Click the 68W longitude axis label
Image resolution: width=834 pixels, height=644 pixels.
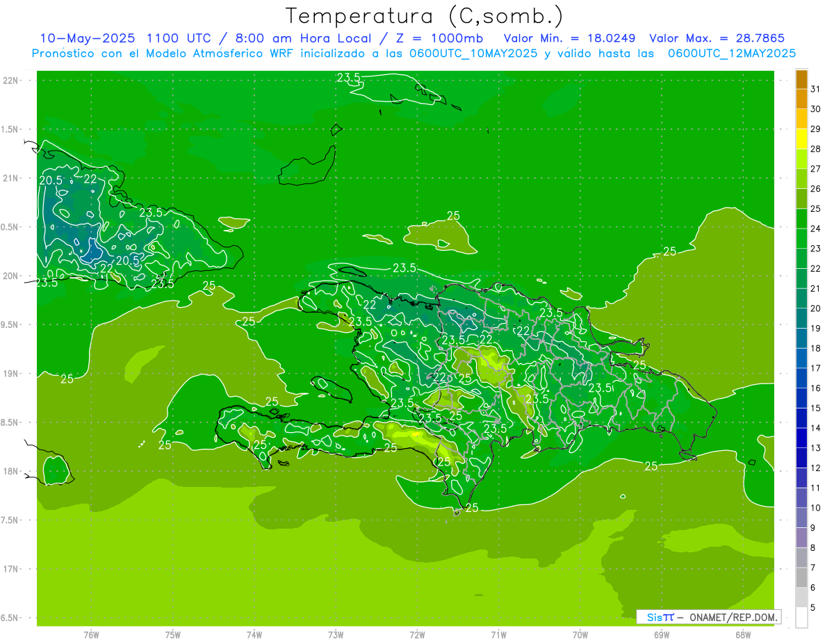coord(743,634)
